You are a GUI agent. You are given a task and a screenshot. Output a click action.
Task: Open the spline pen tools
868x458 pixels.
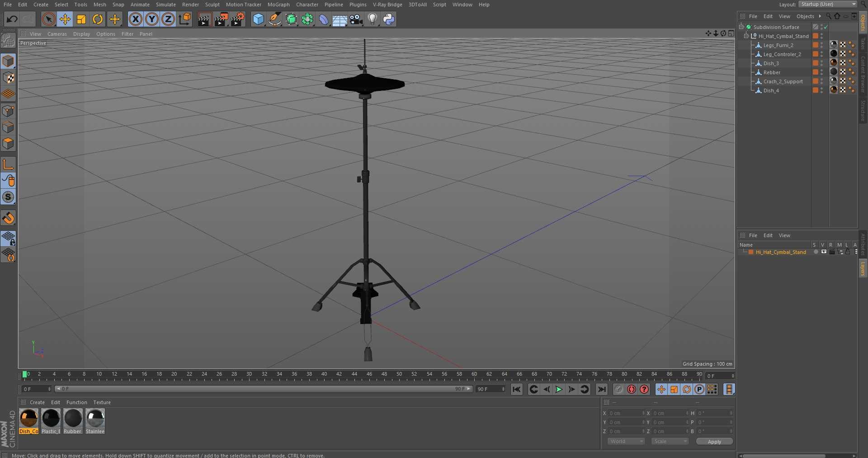click(274, 19)
